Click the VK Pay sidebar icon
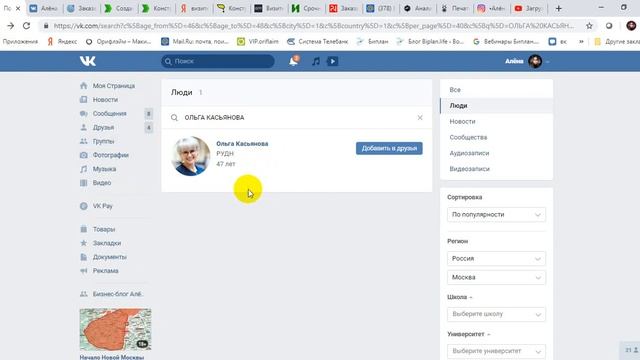The width and height of the screenshot is (640, 360). [x=84, y=206]
